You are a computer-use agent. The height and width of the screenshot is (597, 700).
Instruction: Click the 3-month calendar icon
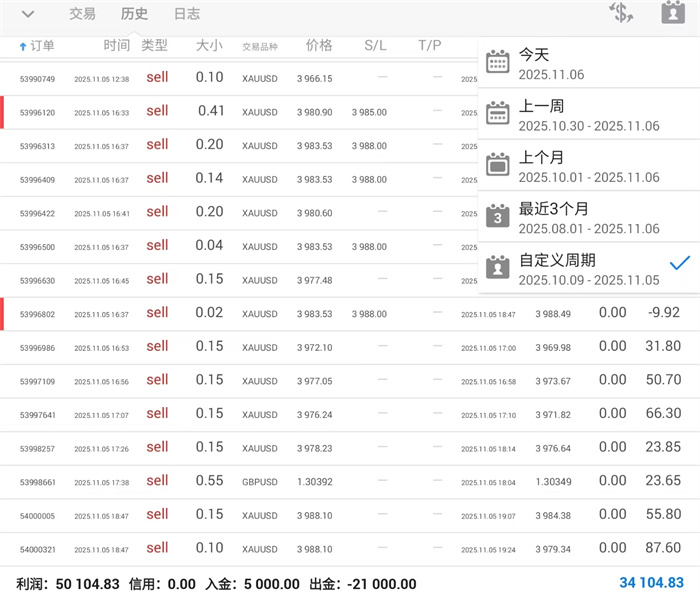click(498, 215)
